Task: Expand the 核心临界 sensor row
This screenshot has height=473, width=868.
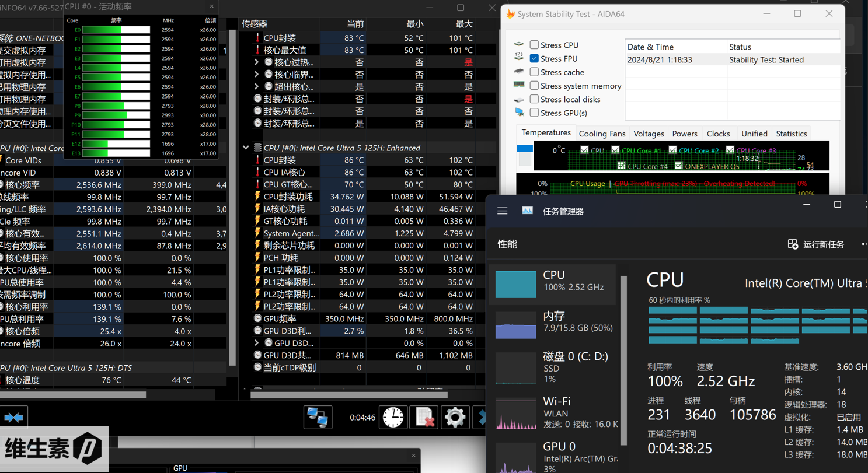Action: pyautogui.click(x=256, y=75)
